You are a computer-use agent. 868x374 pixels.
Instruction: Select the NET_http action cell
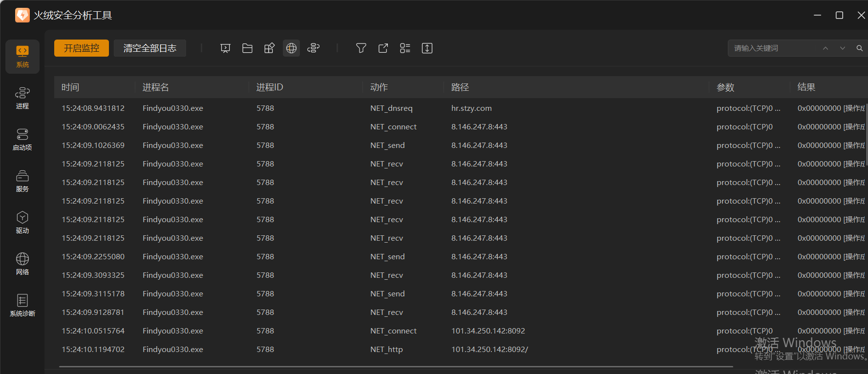click(x=386, y=350)
